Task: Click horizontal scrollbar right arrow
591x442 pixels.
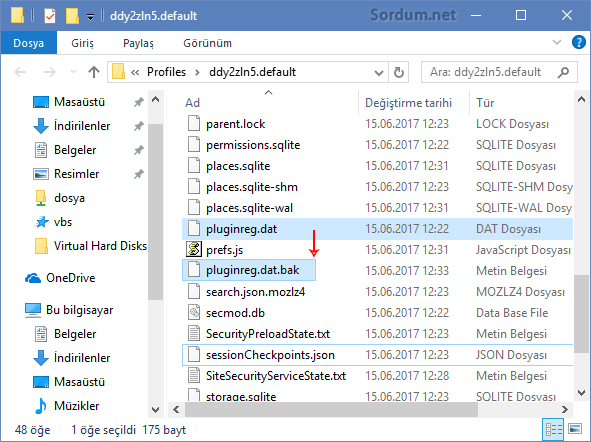Action: click(564, 410)
